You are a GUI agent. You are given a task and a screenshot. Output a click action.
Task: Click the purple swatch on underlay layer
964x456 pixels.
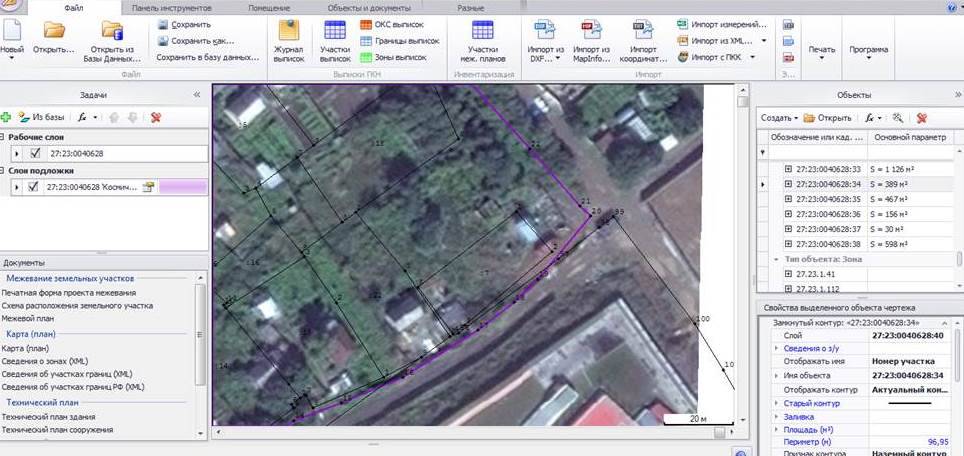click(x=176, y=186)
